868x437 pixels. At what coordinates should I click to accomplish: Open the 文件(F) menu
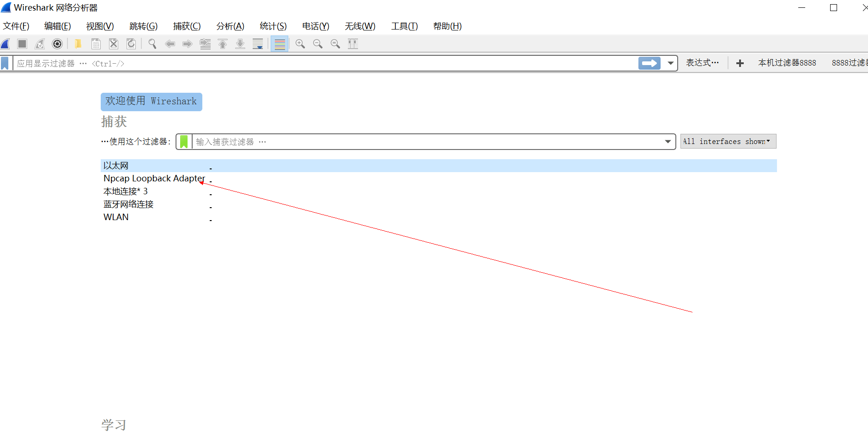point(16,26)
